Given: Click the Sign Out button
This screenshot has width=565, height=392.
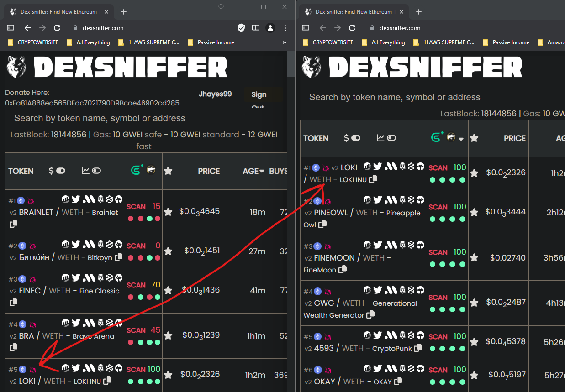Looking at the screenshot, I should [259, 98].
